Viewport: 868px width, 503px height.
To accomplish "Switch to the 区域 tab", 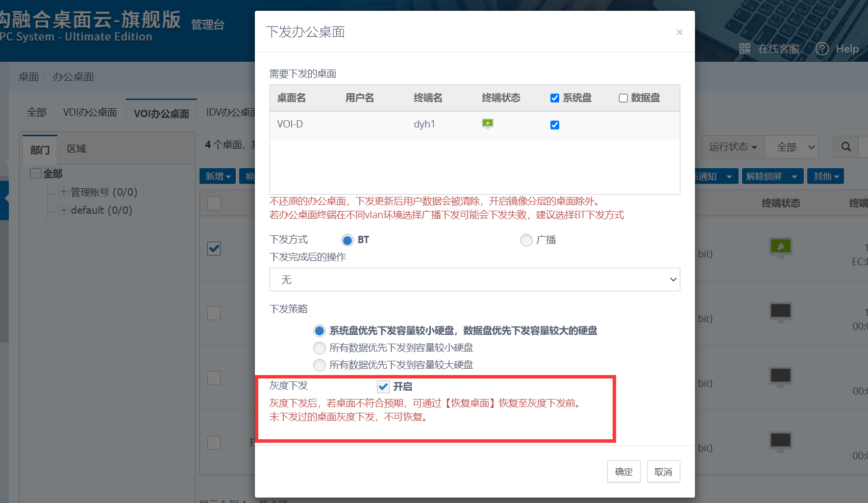I will tap(76, 149).
